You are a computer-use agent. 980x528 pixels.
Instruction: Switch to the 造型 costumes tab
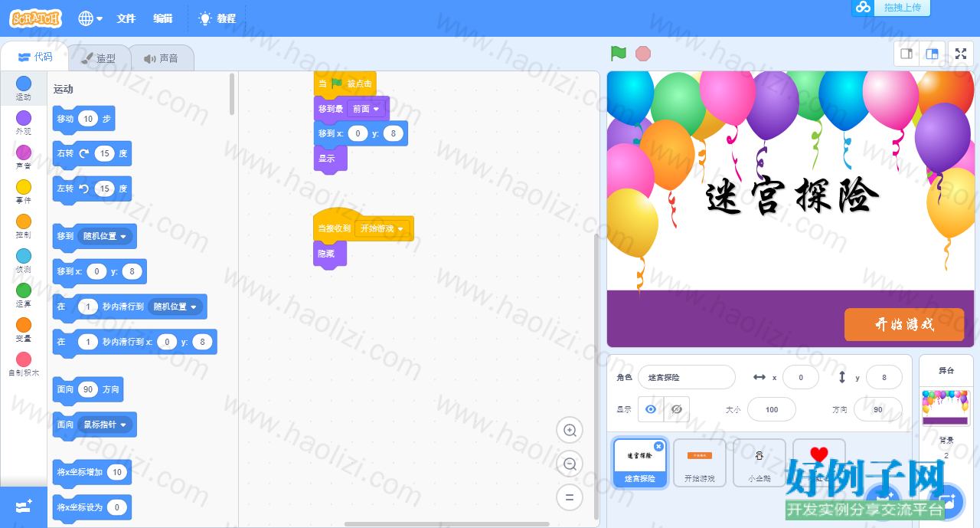point(99,57)
